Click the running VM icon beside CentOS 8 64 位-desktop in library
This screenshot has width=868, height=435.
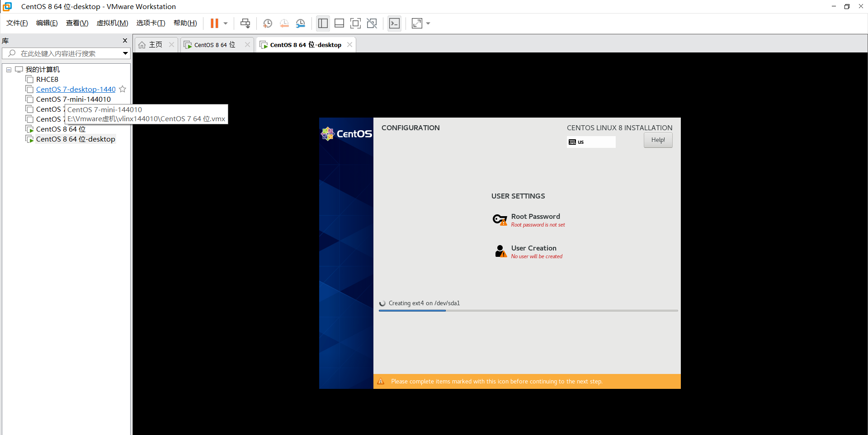(30, 139)
